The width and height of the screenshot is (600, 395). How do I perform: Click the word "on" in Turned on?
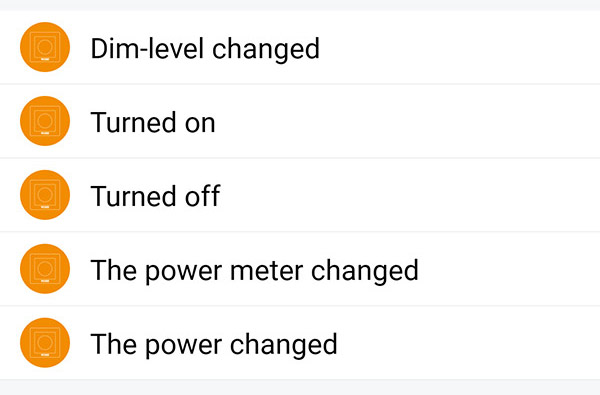[200, 124]
